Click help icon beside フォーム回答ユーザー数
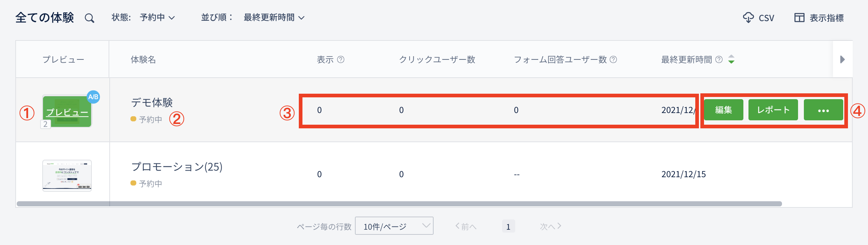 coord(613,59)
